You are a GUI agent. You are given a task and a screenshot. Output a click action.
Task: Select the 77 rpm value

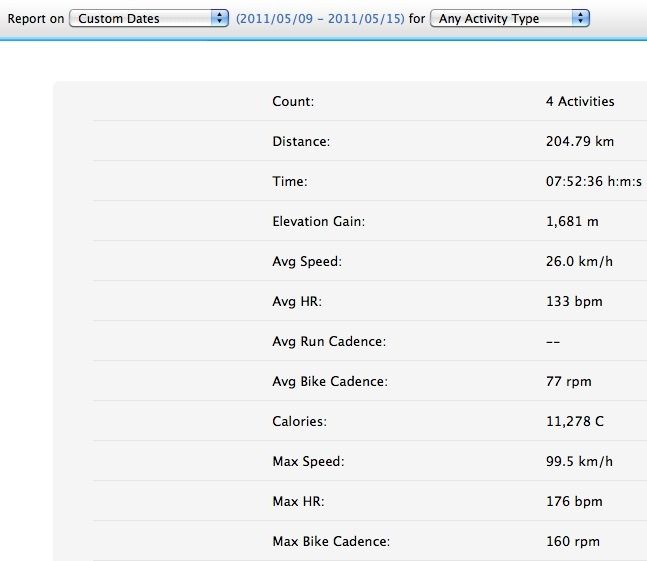coord(569,382)
